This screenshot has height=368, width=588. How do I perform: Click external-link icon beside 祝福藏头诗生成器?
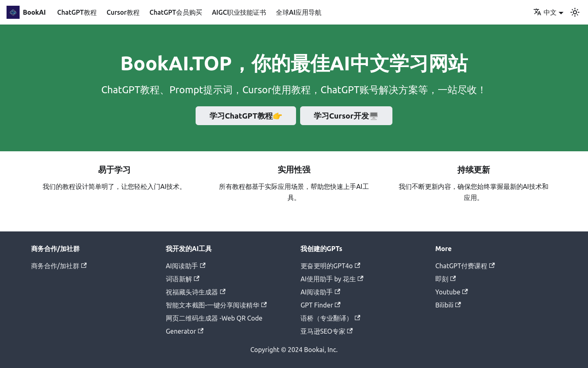click(223, 292)
